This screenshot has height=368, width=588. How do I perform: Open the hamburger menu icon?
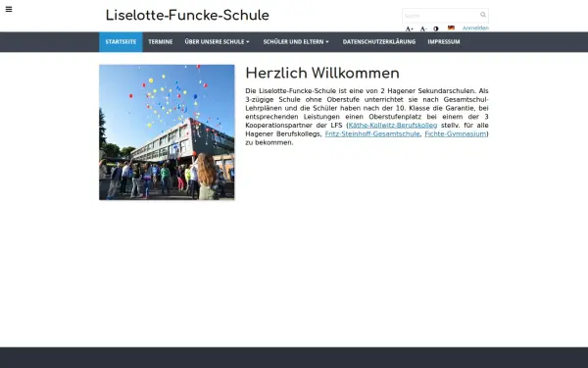pos(9,9)
